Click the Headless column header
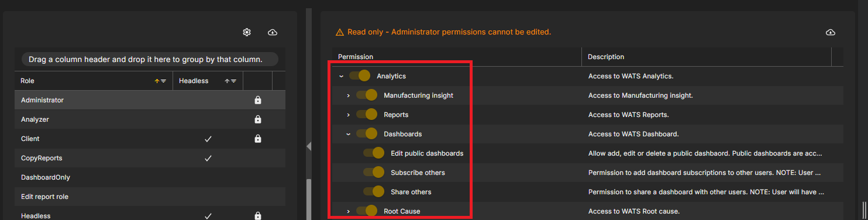This screenshot has height=220, width=868. tap(208, 81)
